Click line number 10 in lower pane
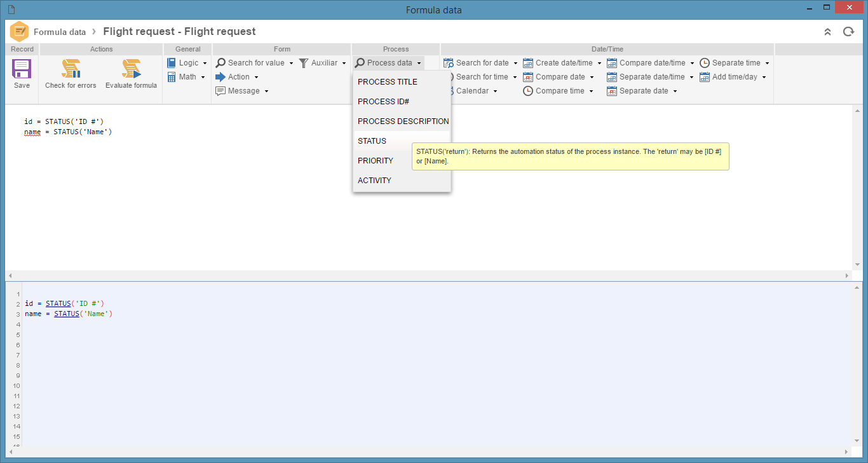This screenshot has width=868, height=463. click(16, 385)
